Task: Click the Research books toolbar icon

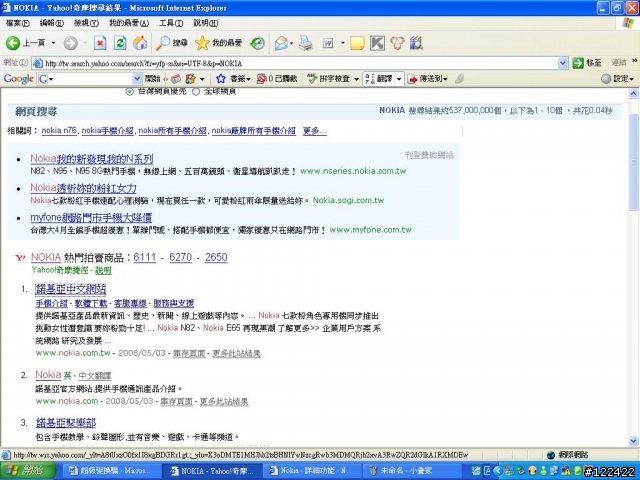Action: click(416, 43)
